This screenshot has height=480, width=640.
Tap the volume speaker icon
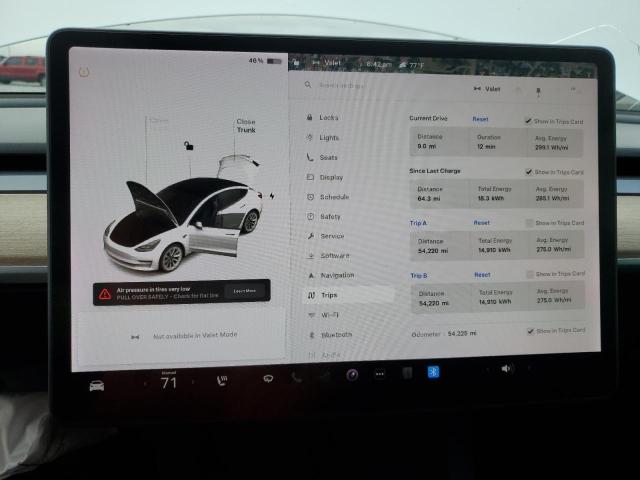tap(506, 368)
